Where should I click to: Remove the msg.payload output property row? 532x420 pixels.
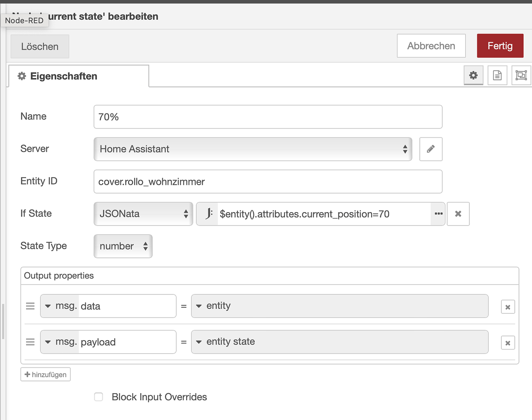click(508, 342)
